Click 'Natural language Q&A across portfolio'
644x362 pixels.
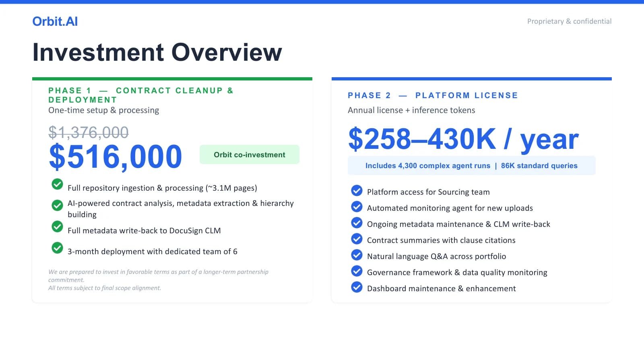point(436,256)
